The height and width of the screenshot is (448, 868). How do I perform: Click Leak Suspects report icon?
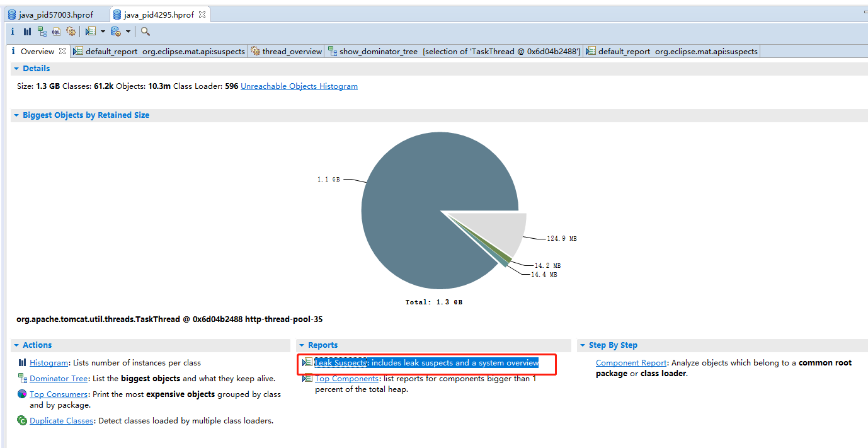click(307, 363)
